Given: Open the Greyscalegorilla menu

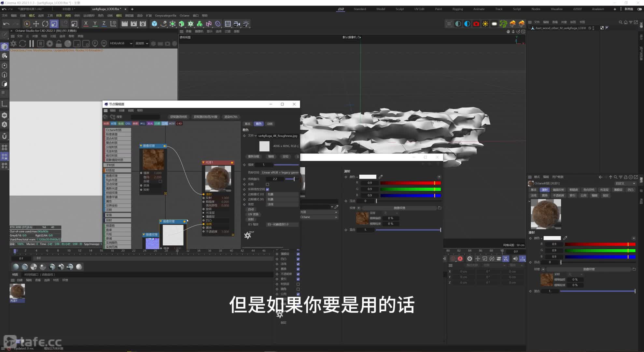Looking at the screenshot, I should click(x=165, y=15).
